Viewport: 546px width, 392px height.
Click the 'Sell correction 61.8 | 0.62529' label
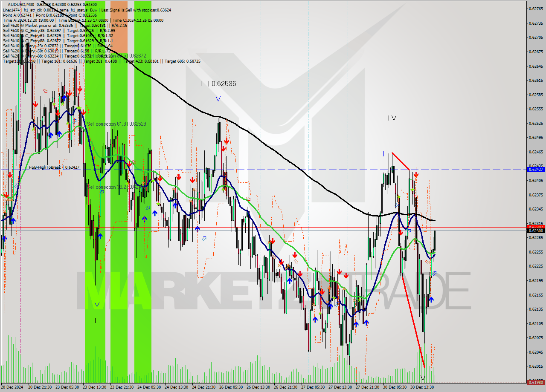click(116, 124)
